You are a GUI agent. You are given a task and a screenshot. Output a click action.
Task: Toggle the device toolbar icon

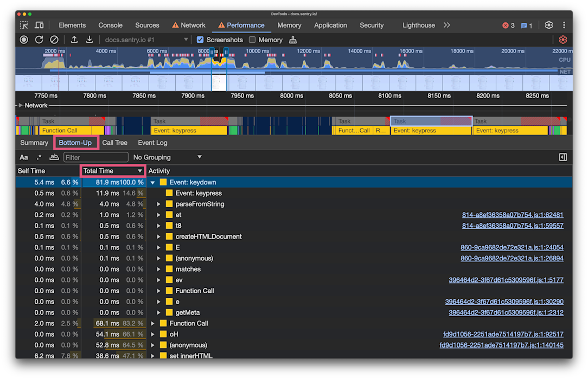click(x=39, y=25)
